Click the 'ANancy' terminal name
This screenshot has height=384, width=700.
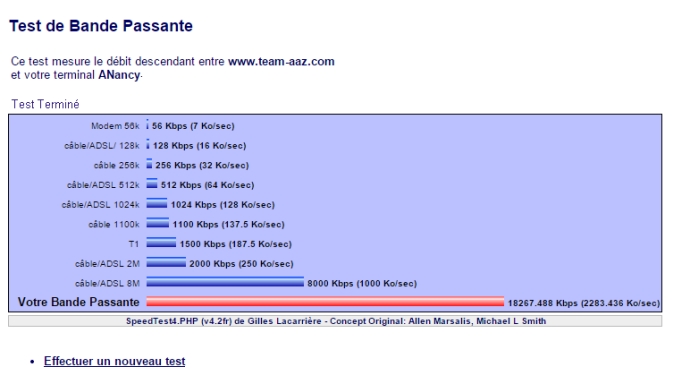pos(119,75)
